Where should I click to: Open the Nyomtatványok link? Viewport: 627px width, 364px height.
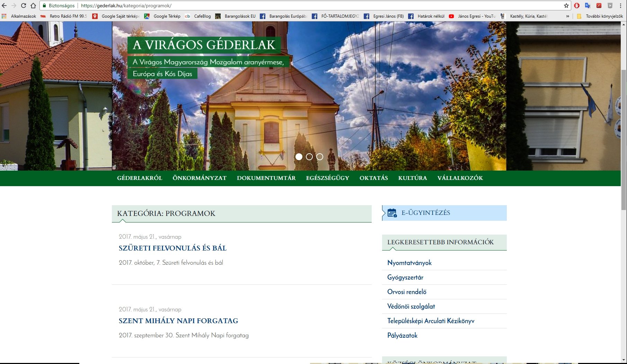(x=409, y=263)
